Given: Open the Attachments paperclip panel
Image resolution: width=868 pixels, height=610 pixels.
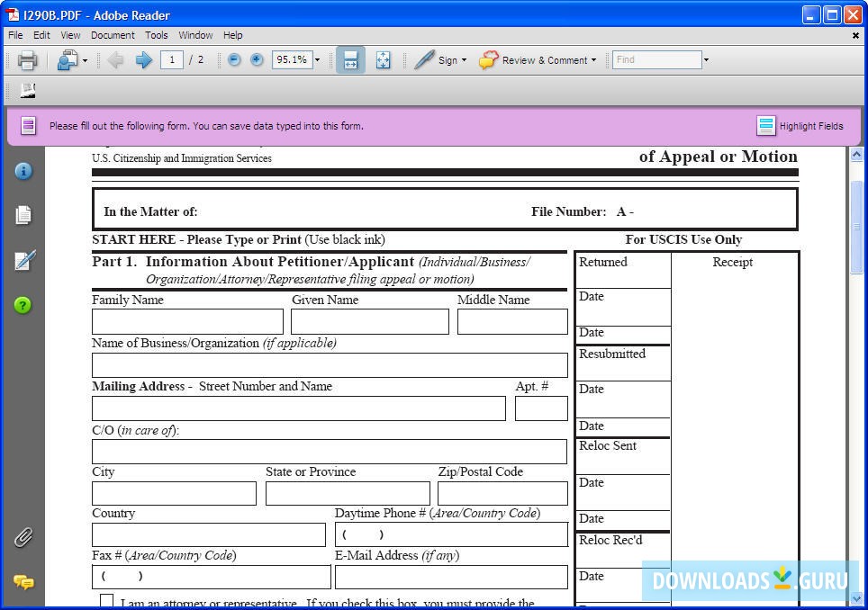Looking at the screenshot, I should click(x=23, y=537).
